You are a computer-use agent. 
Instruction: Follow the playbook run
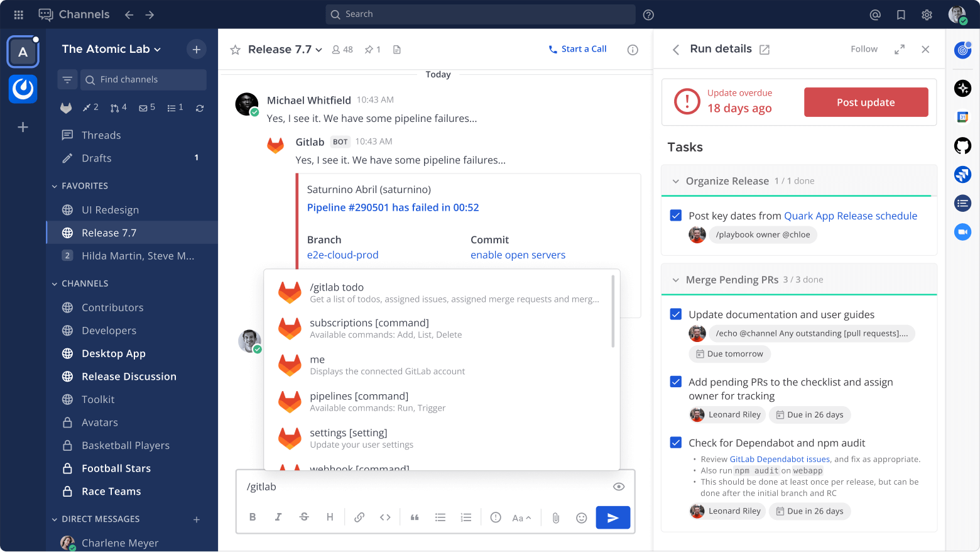click(x=864, y=49)
